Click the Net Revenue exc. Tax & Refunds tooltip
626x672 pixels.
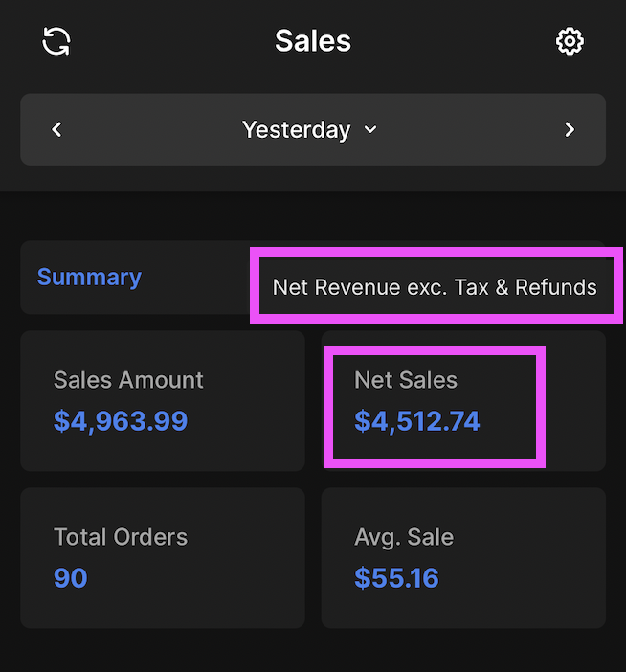tap(435, 286)
